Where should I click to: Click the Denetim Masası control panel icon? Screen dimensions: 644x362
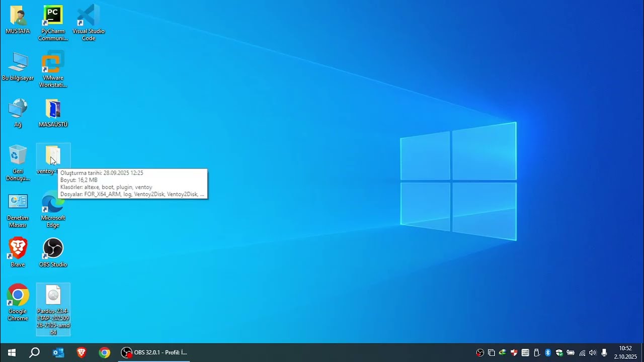point(18,210)
